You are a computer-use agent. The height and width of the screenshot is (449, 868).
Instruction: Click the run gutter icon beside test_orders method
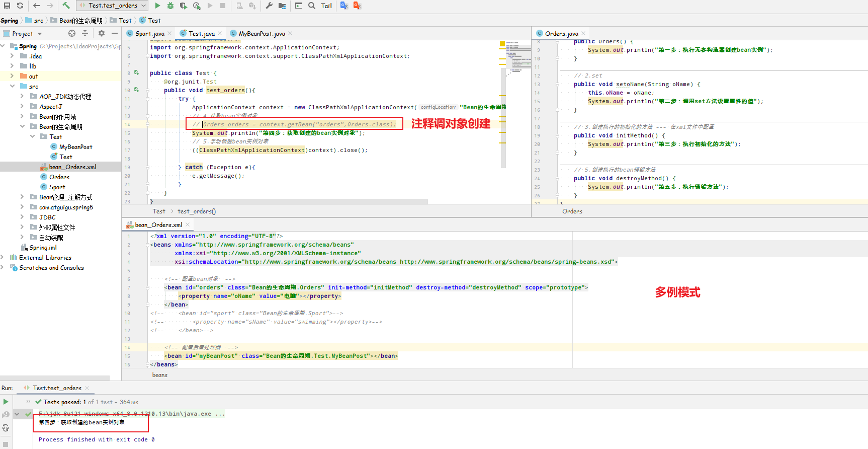coord(136,90)
